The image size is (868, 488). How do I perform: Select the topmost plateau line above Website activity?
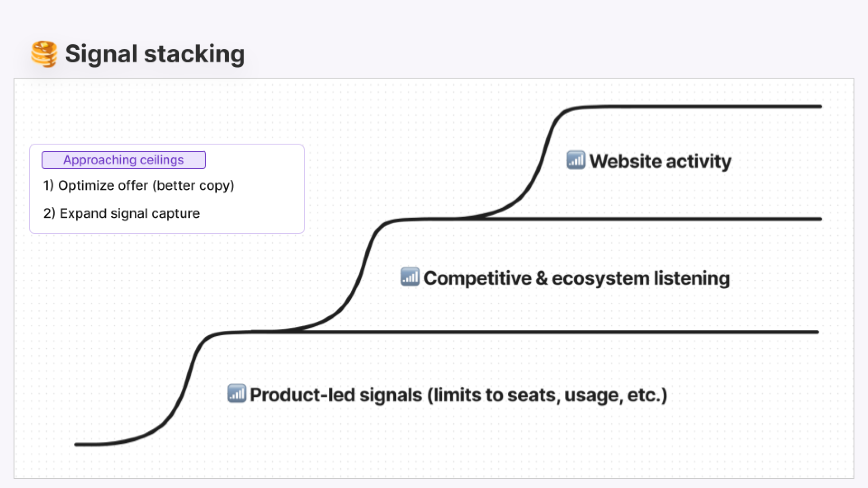pos(701,107)
